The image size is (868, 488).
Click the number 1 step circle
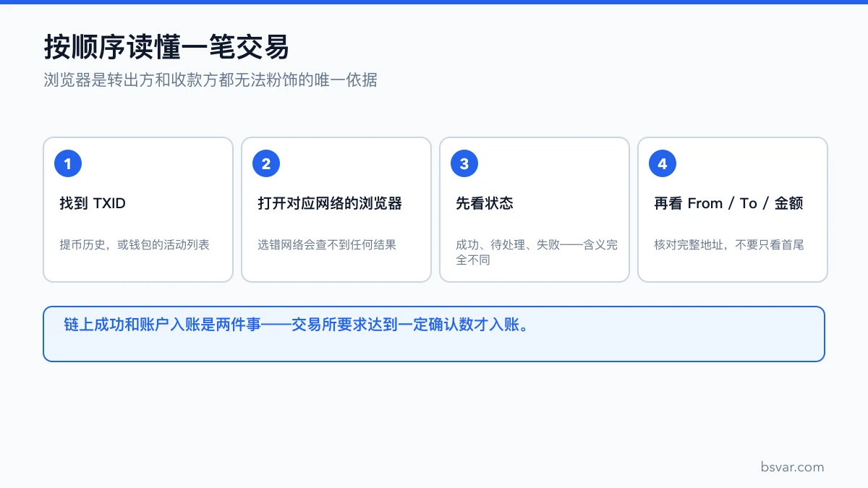point(68,164)
